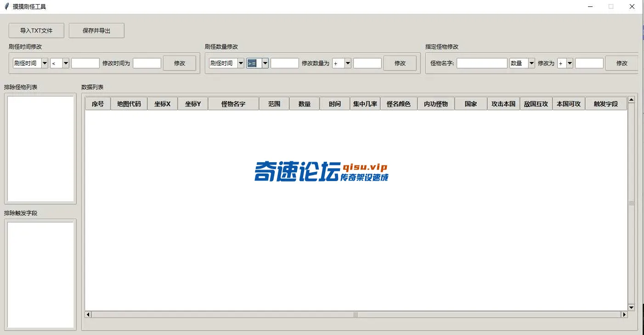The width and height of the screenshot is (644, 335).
Task: Click the 坐标Y column header
Action: pos(193,104)
